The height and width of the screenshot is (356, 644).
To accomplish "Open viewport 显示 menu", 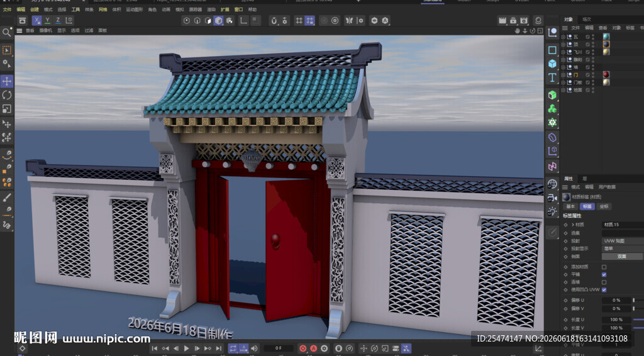I will [x=61, y=31].
